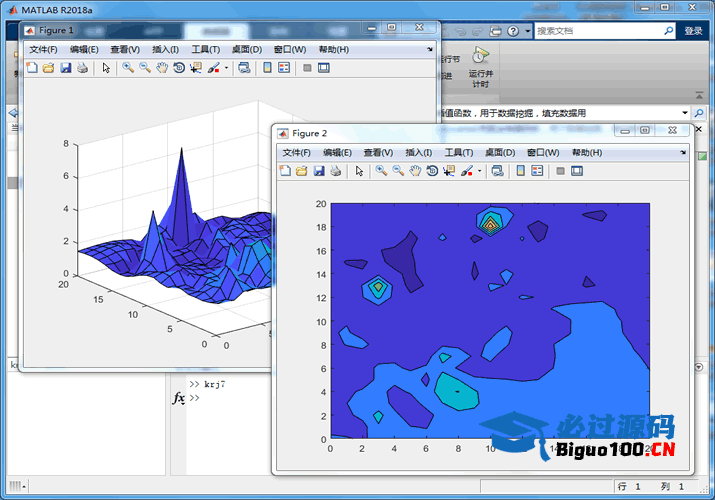Activate Zoom Out tool in Figure 2
Viewport: 715px width, 500px height.
coord(399,171)
